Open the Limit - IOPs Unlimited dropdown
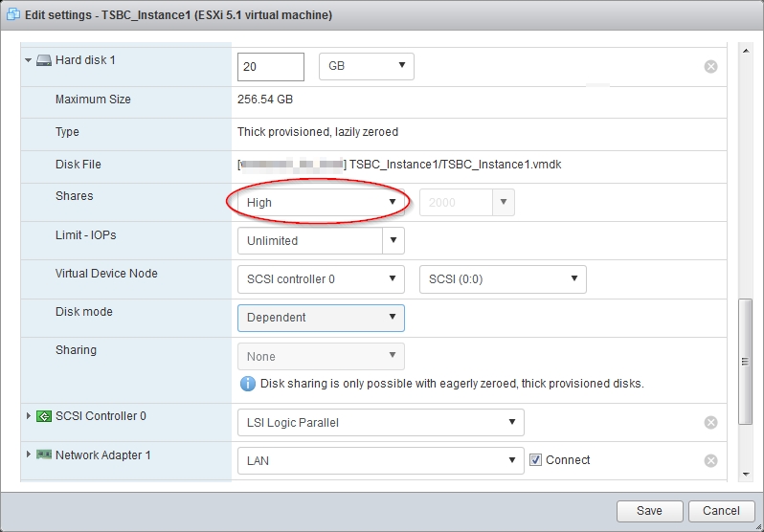This screenshot has width=764, height=532. [x=321, y=241]
